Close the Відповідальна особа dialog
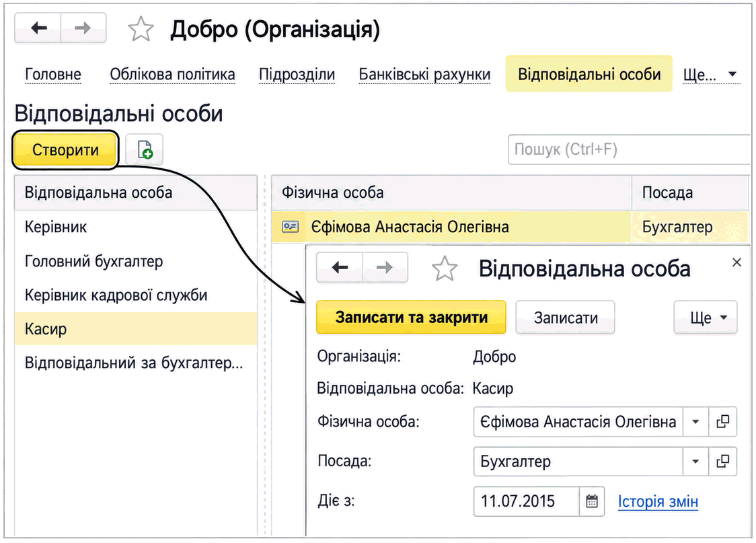Viewport: 756px width, 543px height. pyautogui.click(x=736, y=262)
